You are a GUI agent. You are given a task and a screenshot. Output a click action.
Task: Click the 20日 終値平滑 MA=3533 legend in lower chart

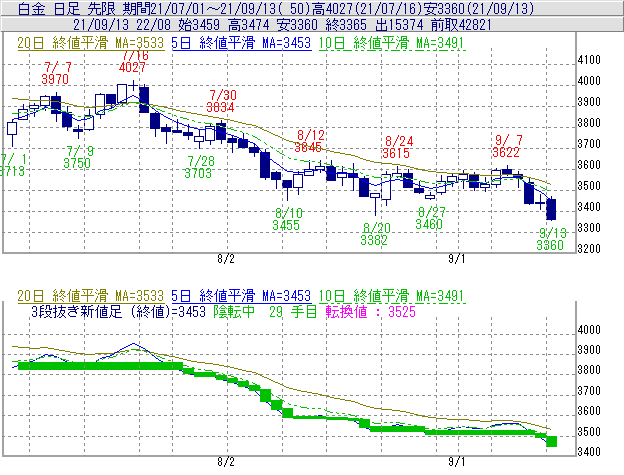point(90,296)
